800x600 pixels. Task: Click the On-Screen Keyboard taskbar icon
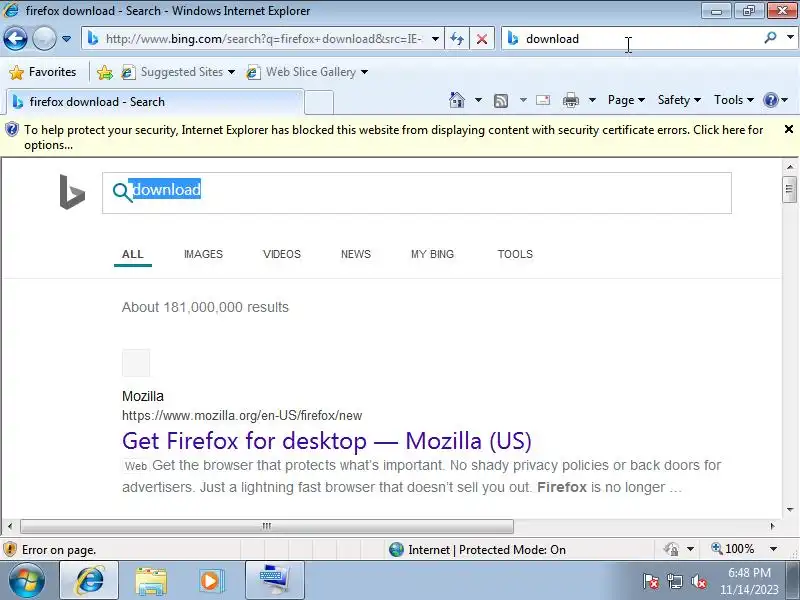tap(274, 581)
